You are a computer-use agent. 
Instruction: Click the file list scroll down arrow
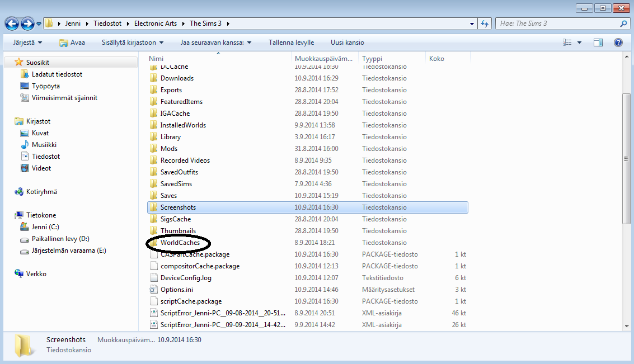coord(627,327)
